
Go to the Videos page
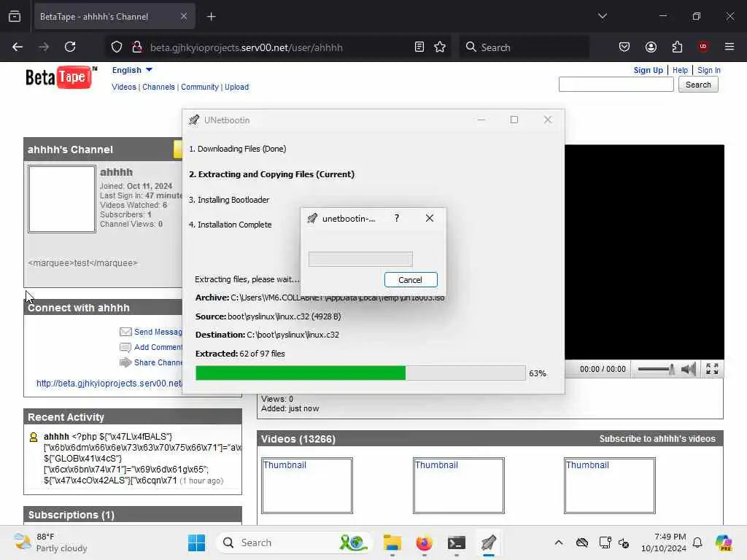pyautogui.click(x=124, y=87)
